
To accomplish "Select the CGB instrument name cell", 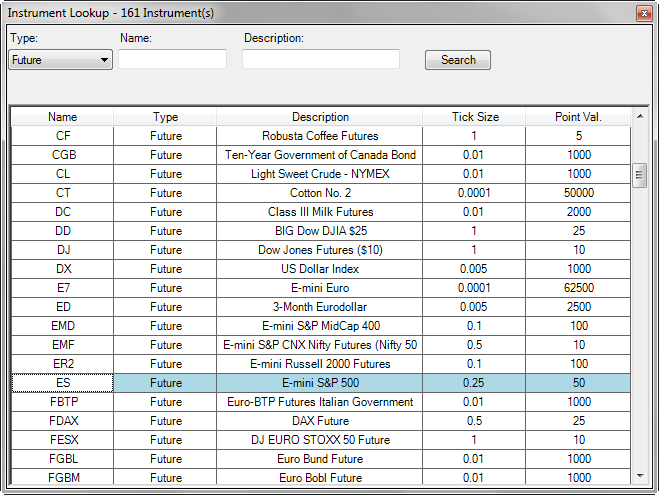I will tap(63, 155).
